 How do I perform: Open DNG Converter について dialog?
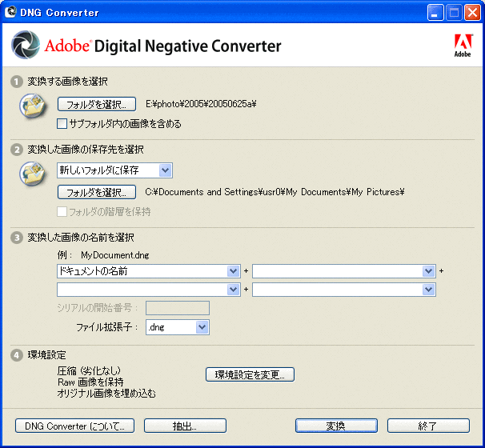click(x=74, y=426)
